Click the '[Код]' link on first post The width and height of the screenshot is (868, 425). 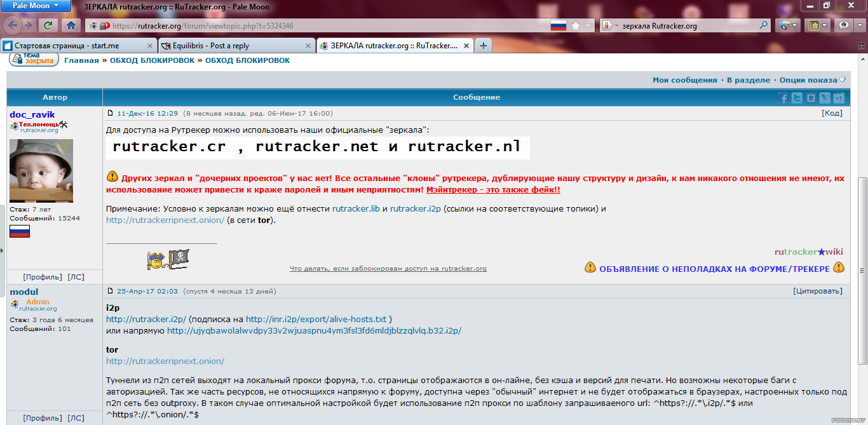pos(832,113)
